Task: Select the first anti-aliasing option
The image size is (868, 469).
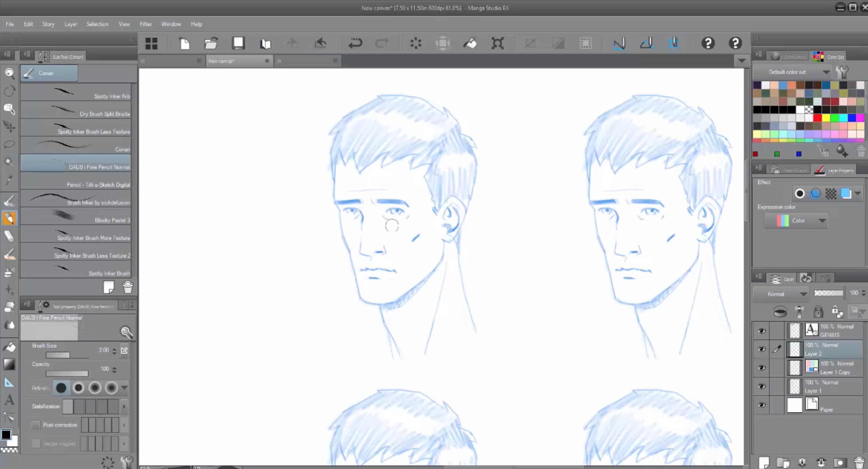Action: (x=61, y=388)
